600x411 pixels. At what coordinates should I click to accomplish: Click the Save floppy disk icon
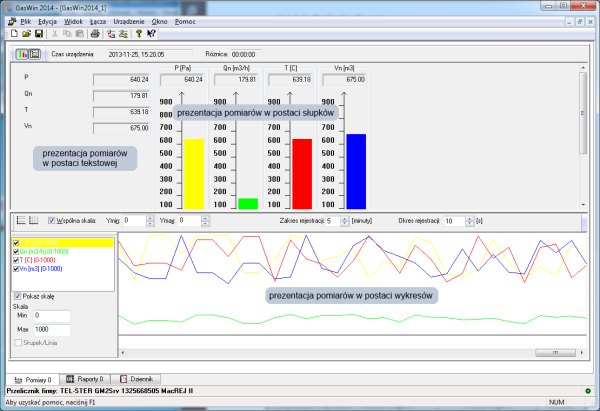[38, 34]
